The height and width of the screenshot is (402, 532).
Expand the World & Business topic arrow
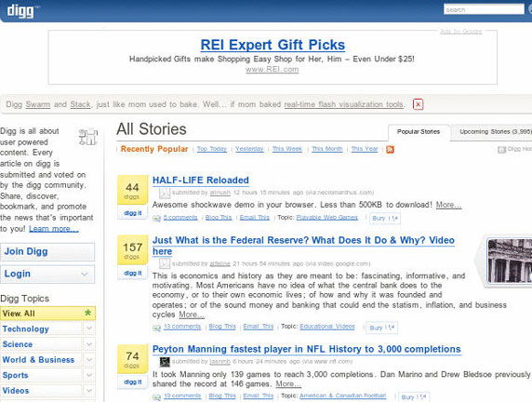pos(89,359)
